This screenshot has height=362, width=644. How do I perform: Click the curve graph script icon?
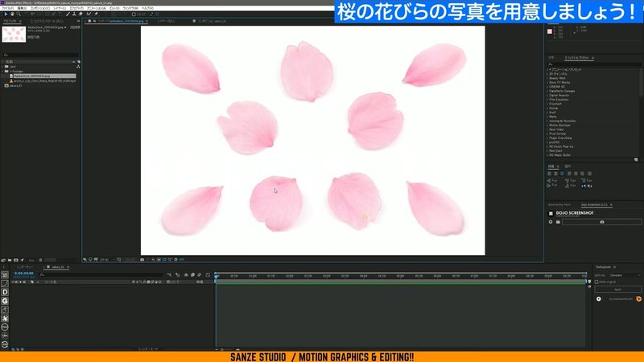pyautogui.click(x=5, y=284)
